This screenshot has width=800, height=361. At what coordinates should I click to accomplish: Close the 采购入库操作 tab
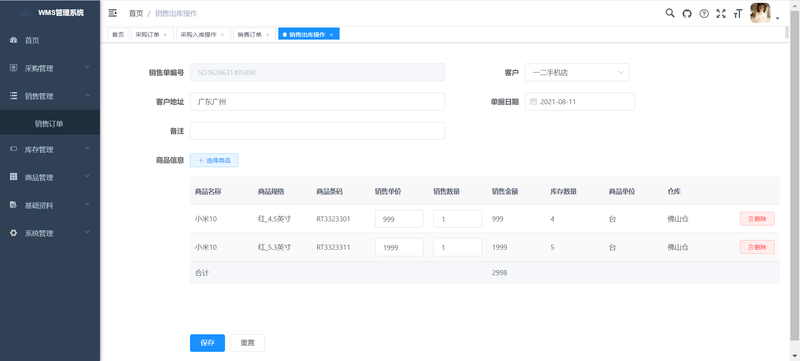pyautogui.click(x=222, y=35)
